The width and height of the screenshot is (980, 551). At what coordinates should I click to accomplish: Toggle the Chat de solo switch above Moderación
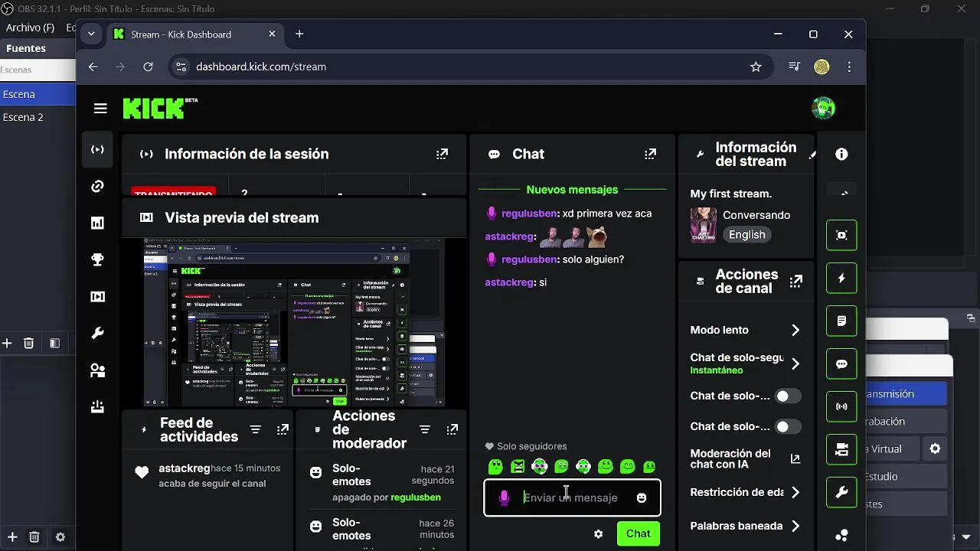[788, 426]
